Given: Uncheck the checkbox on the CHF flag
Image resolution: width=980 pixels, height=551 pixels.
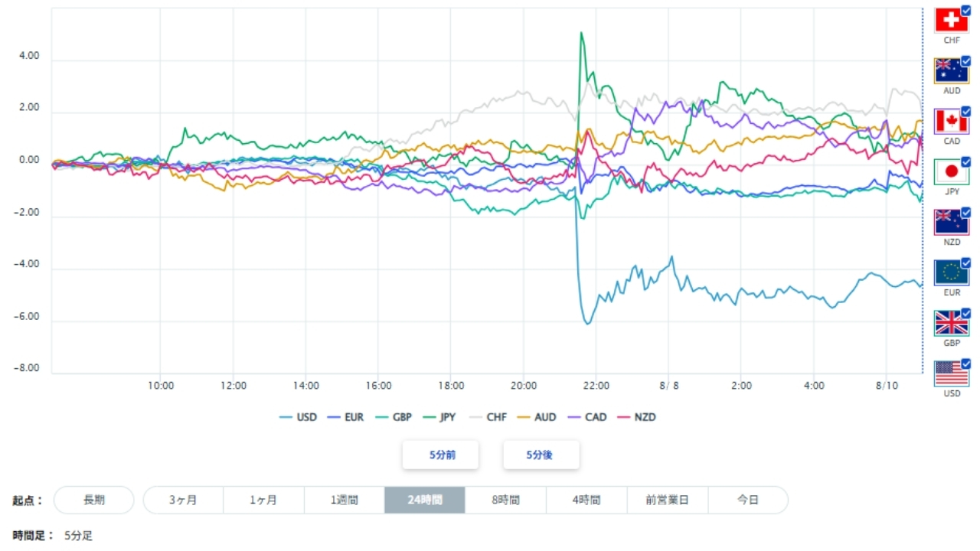Looking at the screenshot, I should [x=965, y=10].
